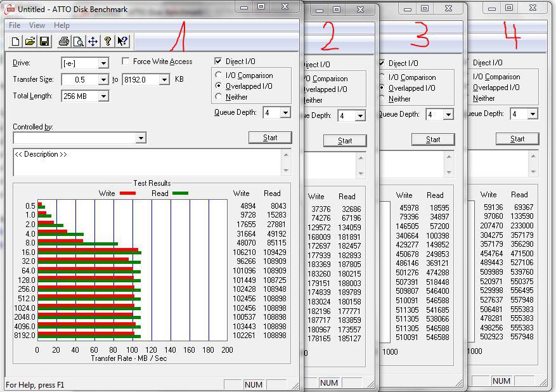This screenshot has height=392, width=556.
Task: Click the 16.0 bar pair in chart
Action: [89, 251]
